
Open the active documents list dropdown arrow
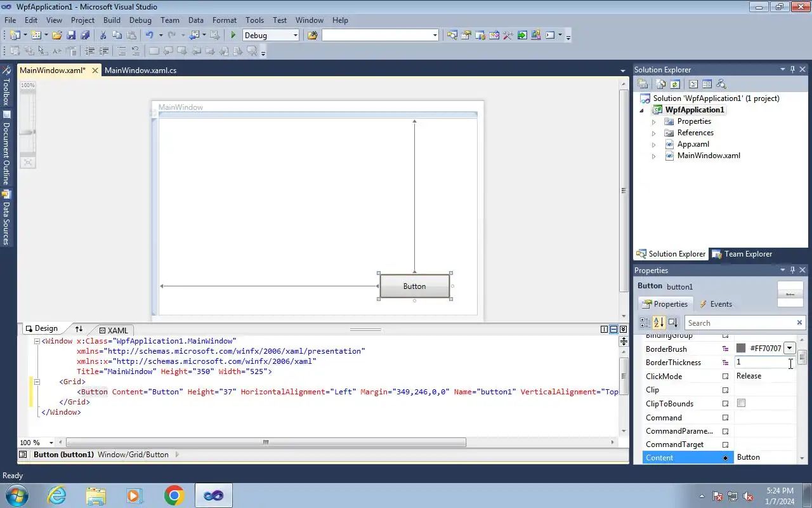[x=622, y=70]
